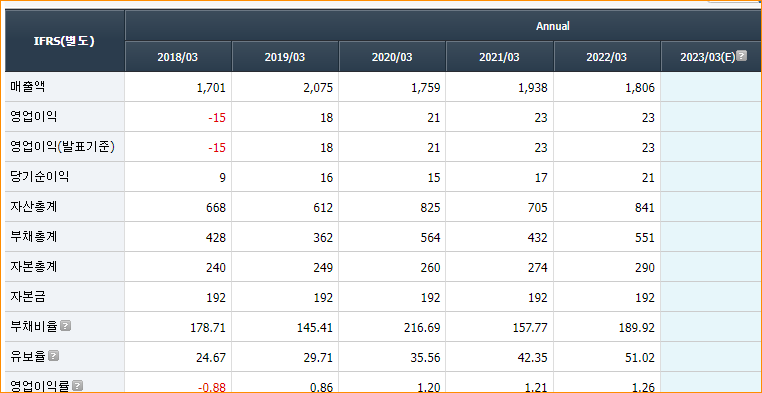Select the 매출액 value 1,938
762x393 pixels.
533,88
